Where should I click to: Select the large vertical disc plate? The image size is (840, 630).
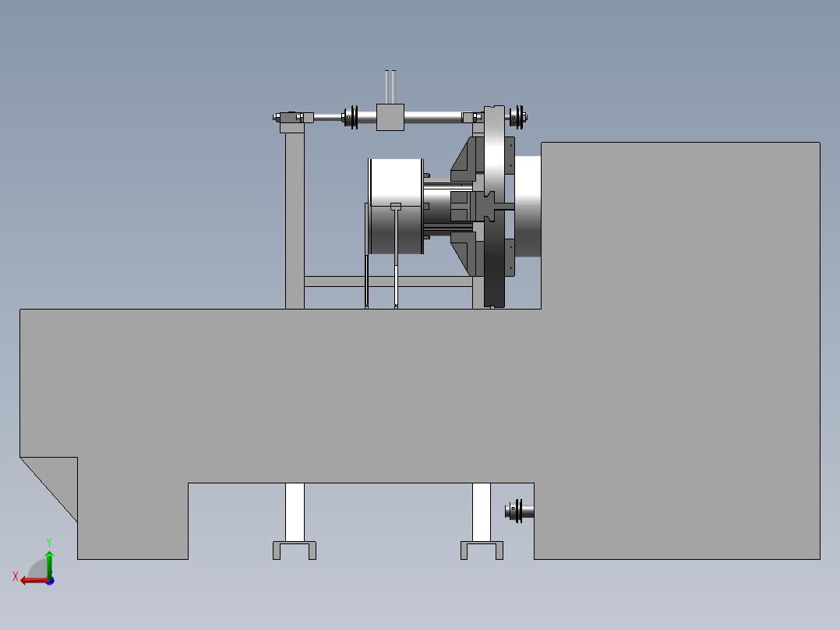pyautogui.click(x=495, y=207)
